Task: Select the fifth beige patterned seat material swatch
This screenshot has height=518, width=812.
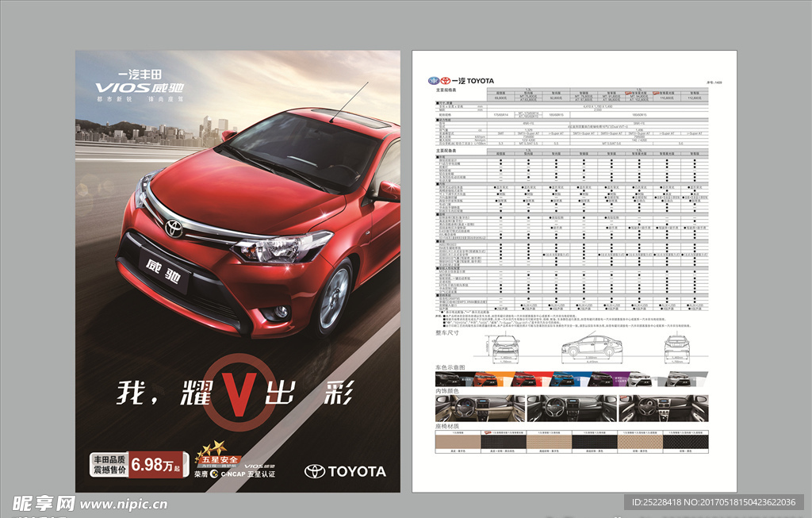Action: pos(640,442)
